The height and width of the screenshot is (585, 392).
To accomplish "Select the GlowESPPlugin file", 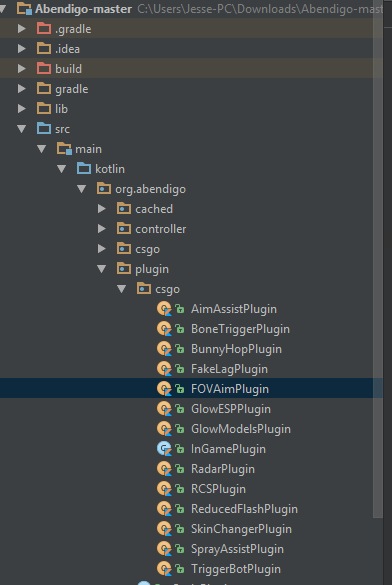I will coord(231,409).
